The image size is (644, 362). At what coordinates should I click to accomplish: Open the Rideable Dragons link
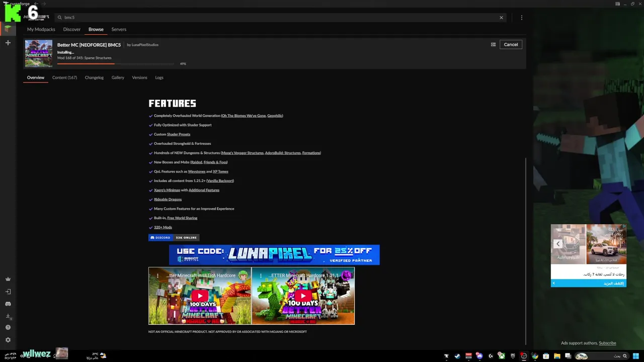[168, 199]
